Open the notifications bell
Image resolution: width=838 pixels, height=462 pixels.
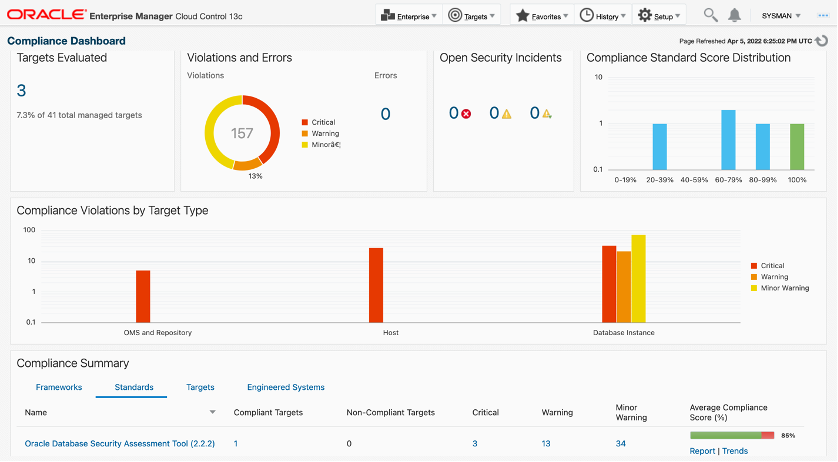click(x=735, y=15)
